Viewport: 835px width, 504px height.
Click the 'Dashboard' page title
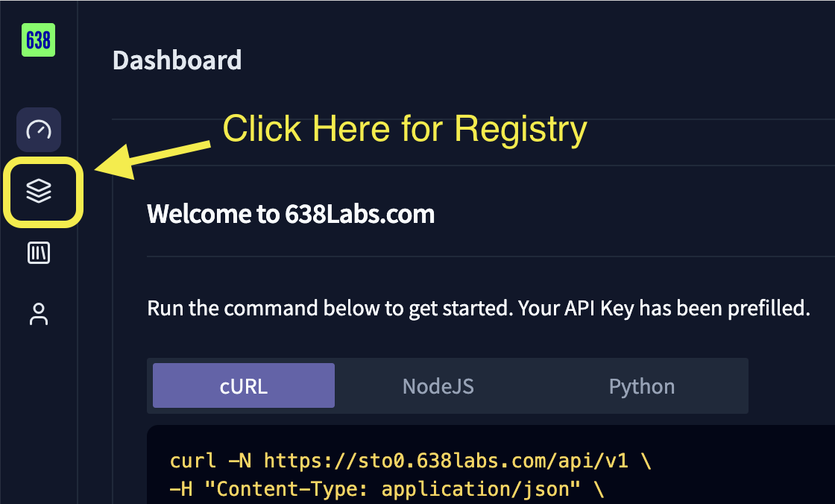177,60
